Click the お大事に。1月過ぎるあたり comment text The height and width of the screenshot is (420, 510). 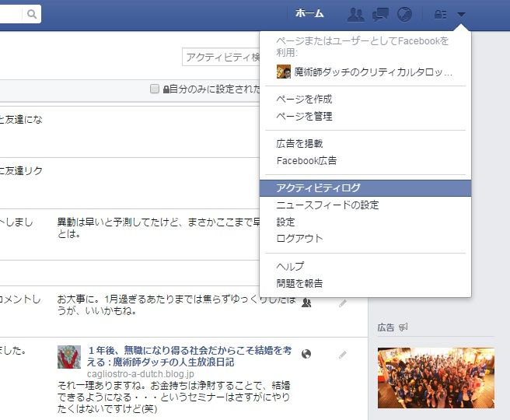(x=176, y=305)
